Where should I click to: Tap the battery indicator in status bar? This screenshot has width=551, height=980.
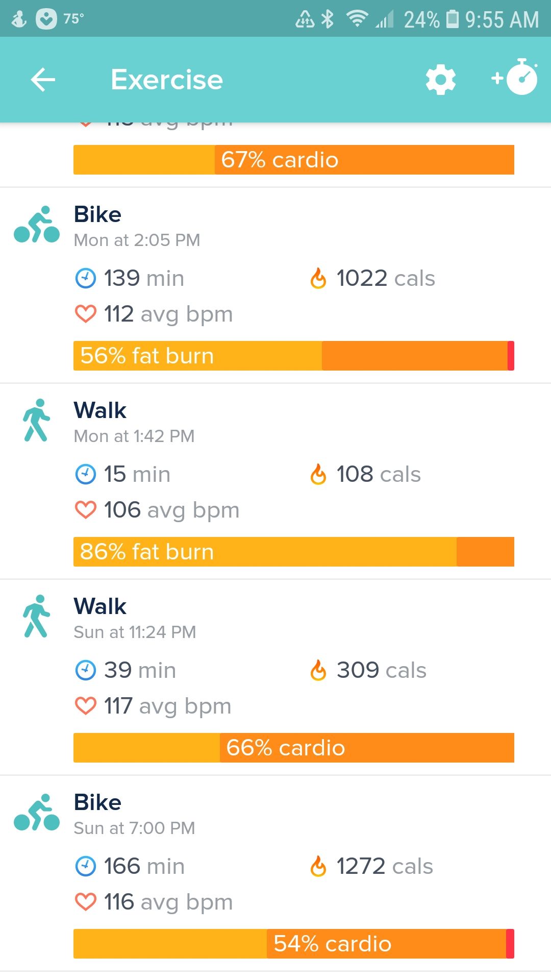(x=452, y=19)
